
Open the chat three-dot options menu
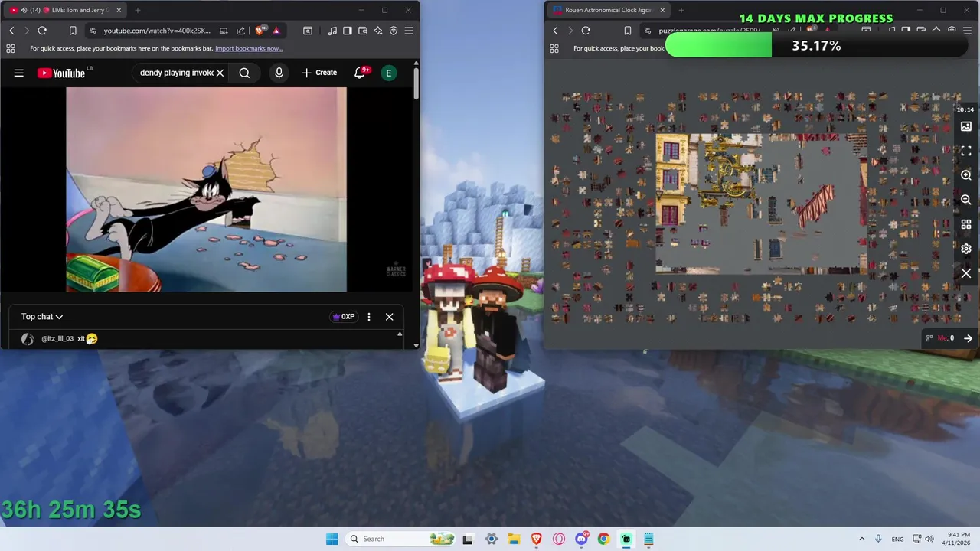[x=369, y=317]
